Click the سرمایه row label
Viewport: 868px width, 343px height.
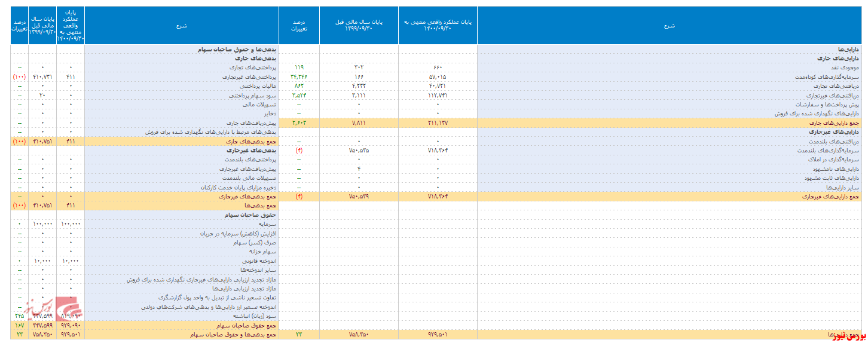click(x=267, y=223)
